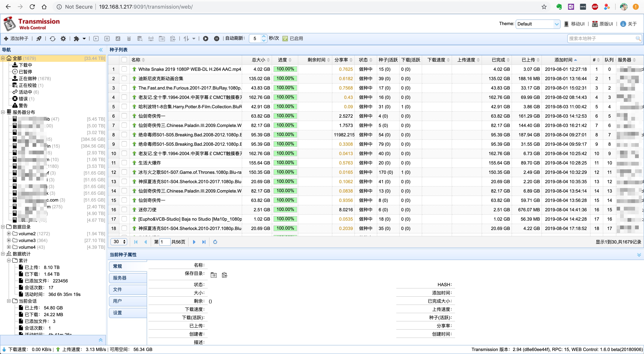Toggle the select-all checkbox in torrent list header

[x=124, y=60]
